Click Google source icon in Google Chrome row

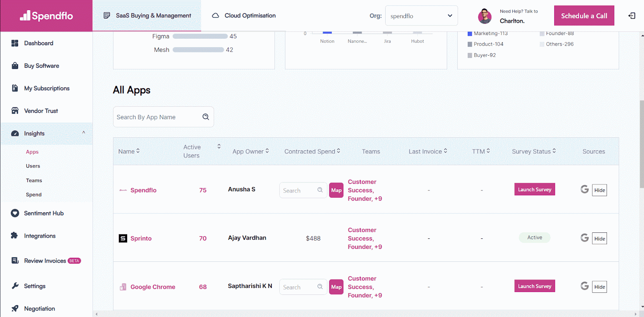(584, 286)
